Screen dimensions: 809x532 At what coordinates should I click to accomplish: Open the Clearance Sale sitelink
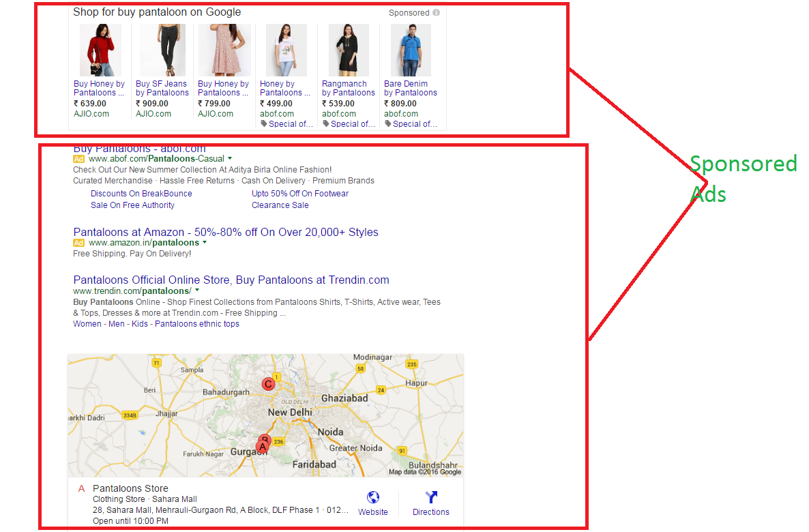280,205
